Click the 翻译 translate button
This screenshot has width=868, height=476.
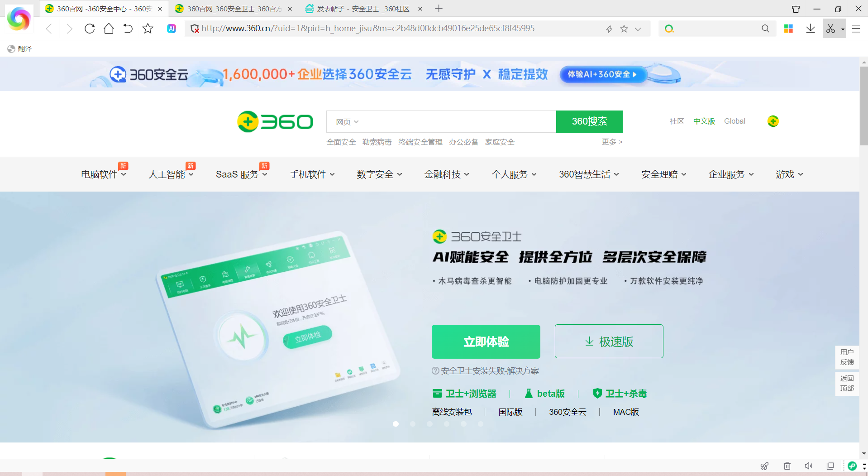point(20,48)
